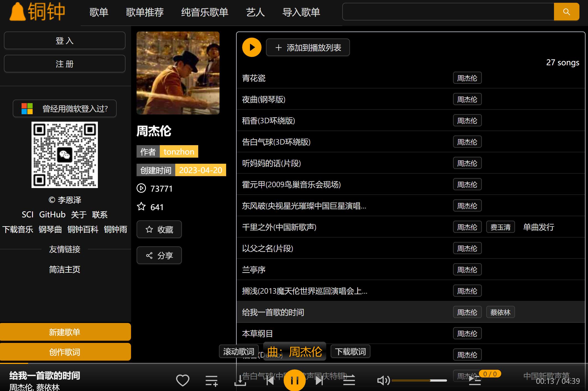588x391 pixels.
Task: Open the 歌单 menu
Action: [x=99, y=12]
